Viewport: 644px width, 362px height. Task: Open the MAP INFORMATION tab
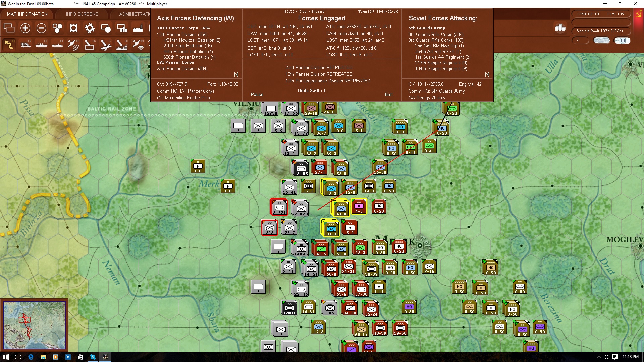[27, 14]
